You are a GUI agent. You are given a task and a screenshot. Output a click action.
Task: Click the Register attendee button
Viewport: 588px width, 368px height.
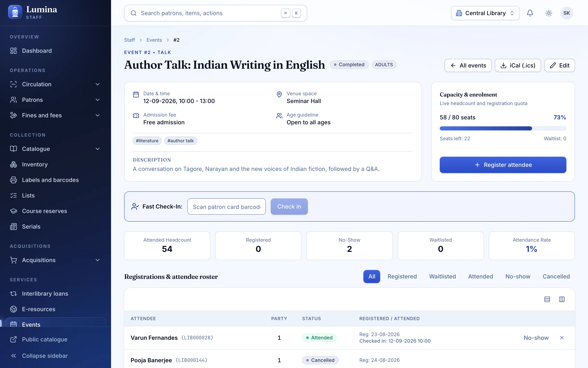[x=503, y=165]
